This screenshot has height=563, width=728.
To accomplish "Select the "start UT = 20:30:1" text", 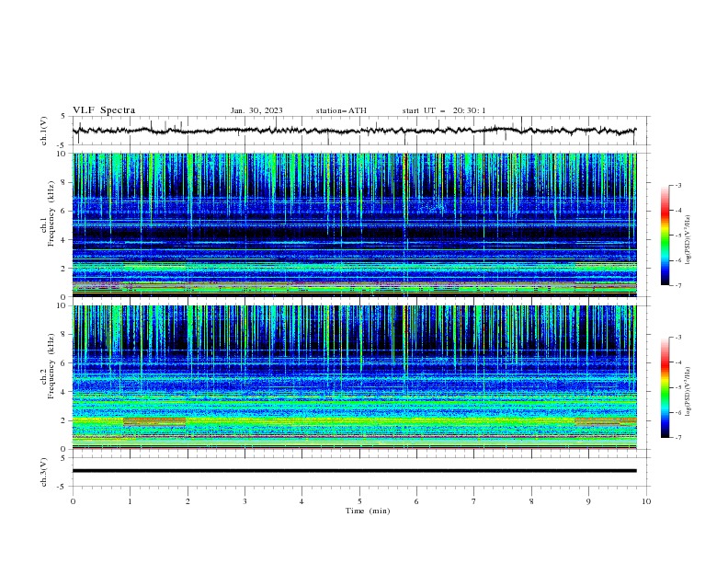I will [x=444, y=110].
